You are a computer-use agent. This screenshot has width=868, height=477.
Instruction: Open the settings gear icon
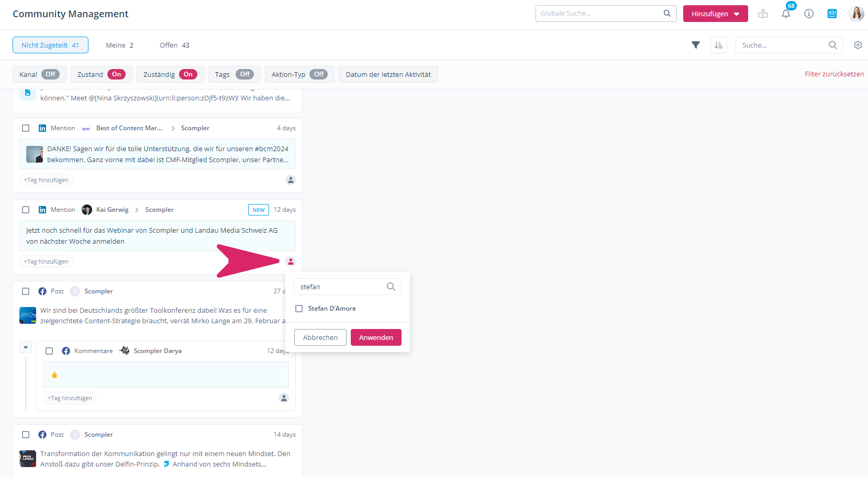(x=858, y=45)
